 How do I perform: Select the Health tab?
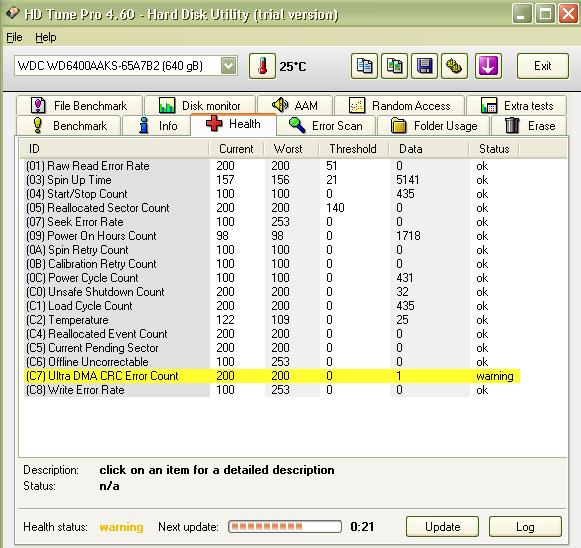233,124
